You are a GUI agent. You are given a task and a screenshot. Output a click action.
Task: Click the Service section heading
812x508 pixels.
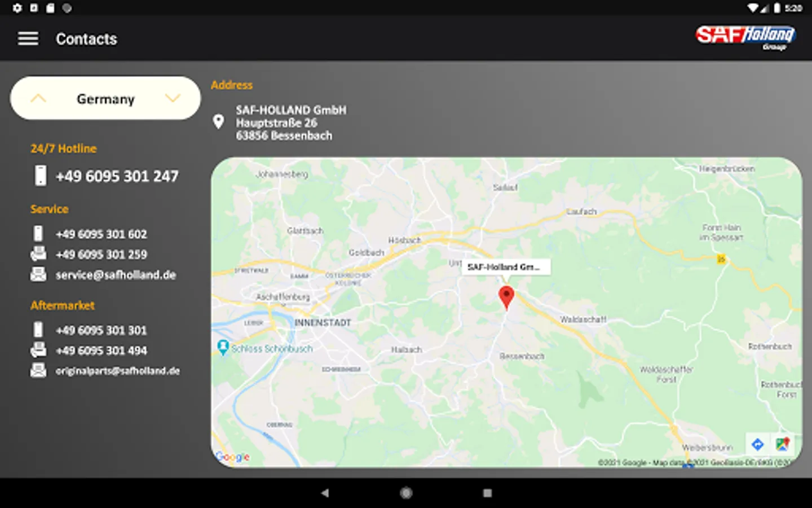pos(50,209)
